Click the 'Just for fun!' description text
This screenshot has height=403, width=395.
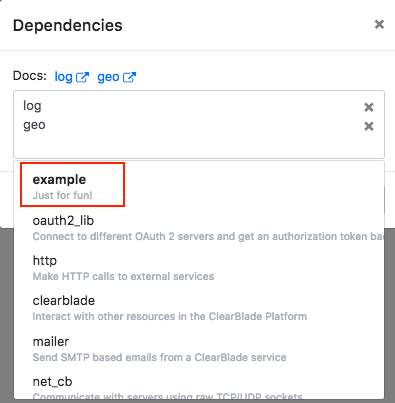click(x=62, y=195)
